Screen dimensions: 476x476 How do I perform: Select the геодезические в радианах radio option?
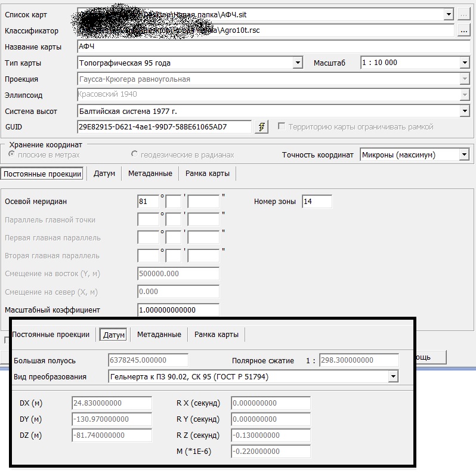tap(134, 154)
